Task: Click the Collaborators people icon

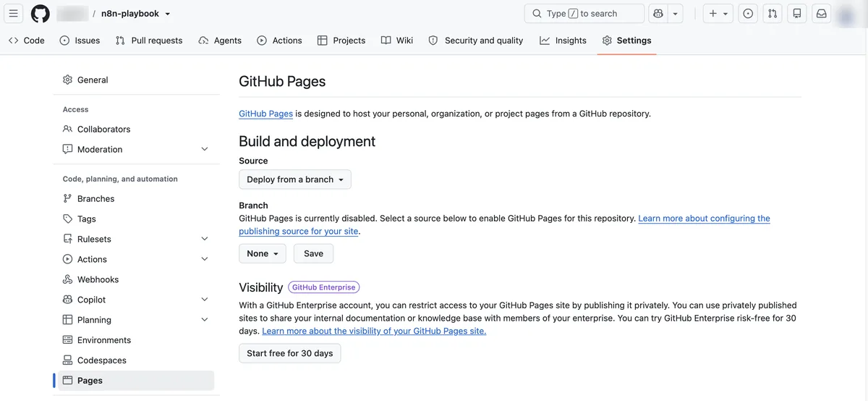Action: [x=68, y=129]
